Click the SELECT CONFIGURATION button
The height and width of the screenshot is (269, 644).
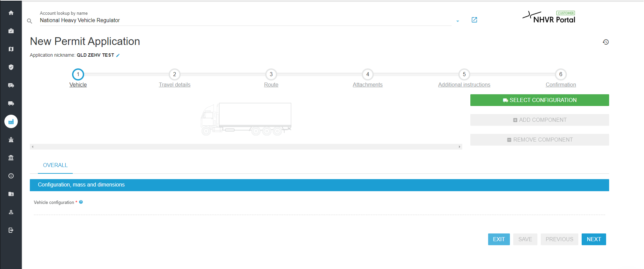(540, 100)
